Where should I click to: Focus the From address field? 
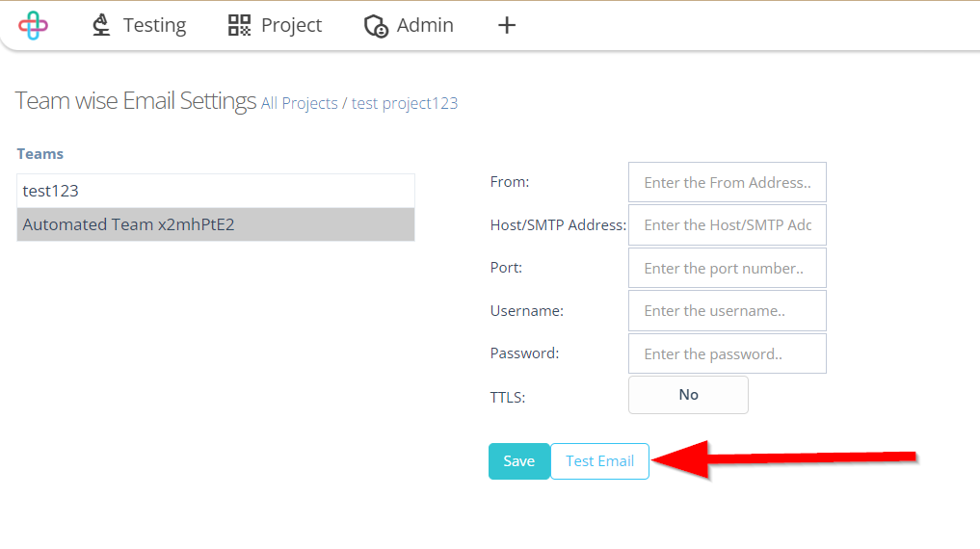pos(728,182)
